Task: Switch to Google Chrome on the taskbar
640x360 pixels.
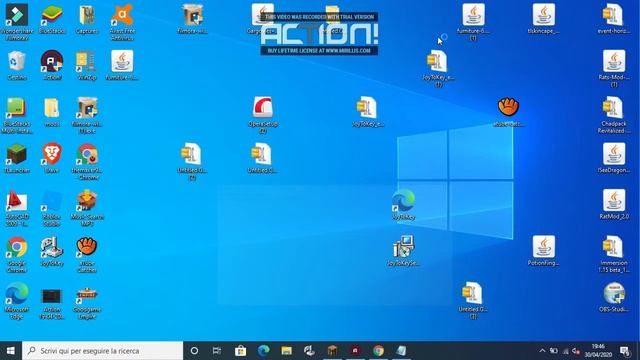Action: [x=378, y=351]
